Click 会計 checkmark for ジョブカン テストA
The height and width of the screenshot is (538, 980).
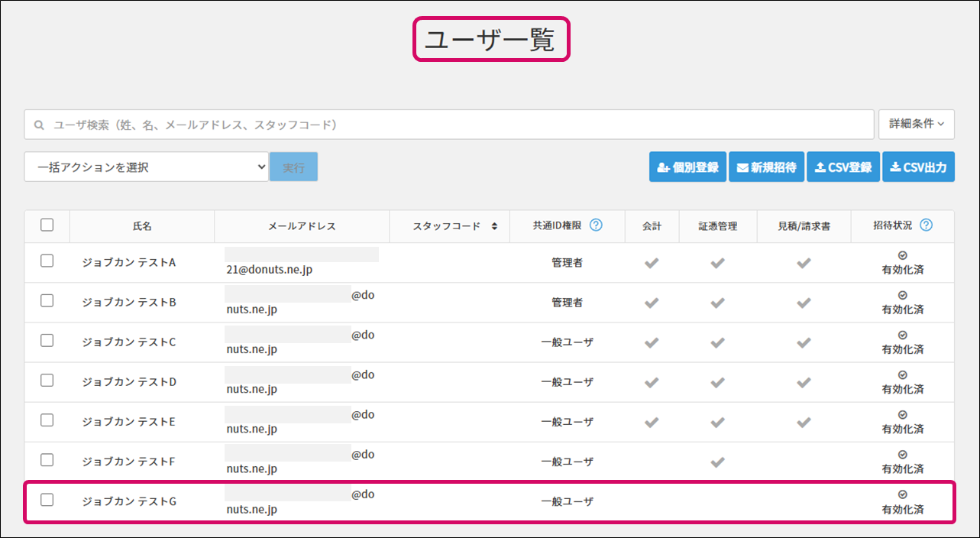[651, 263]
